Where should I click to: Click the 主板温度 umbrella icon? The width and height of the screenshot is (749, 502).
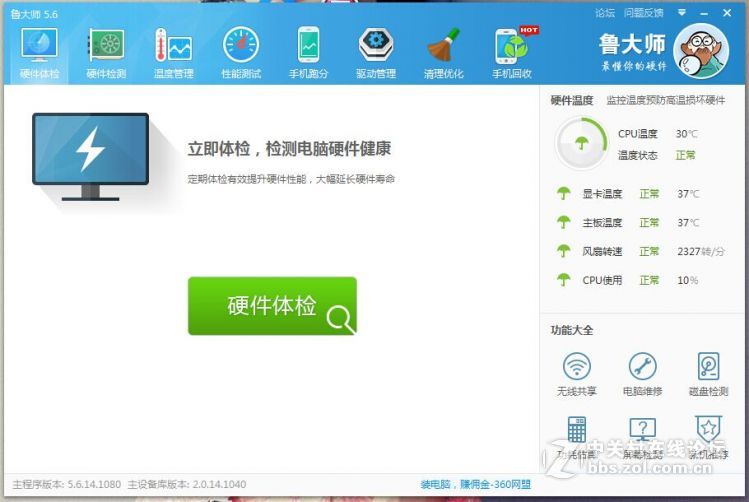tap(564, 222)
